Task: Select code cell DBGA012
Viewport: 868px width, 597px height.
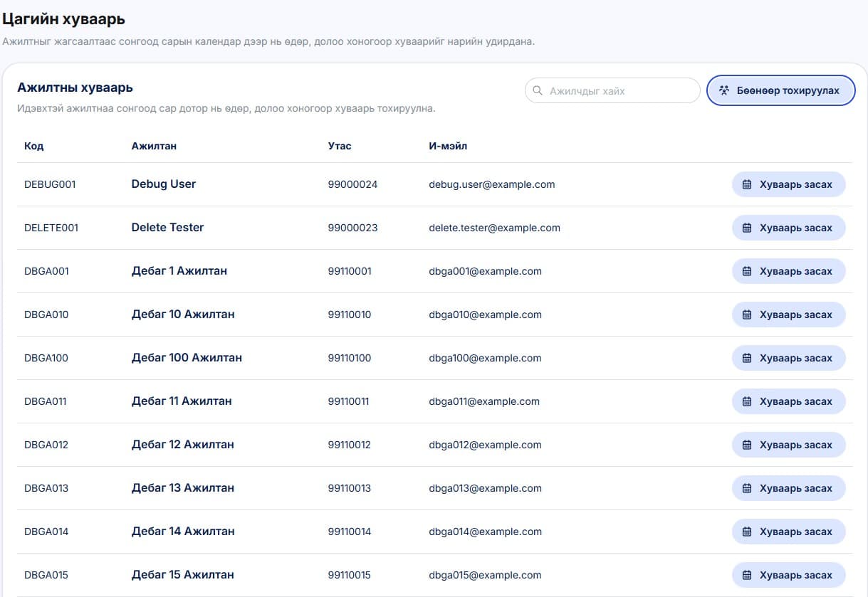Action: pyautogui.click(x=46, y=445)
